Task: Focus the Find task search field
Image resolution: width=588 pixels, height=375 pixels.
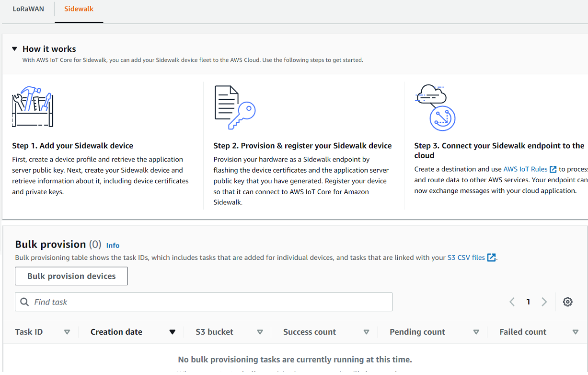Action: 204,302
